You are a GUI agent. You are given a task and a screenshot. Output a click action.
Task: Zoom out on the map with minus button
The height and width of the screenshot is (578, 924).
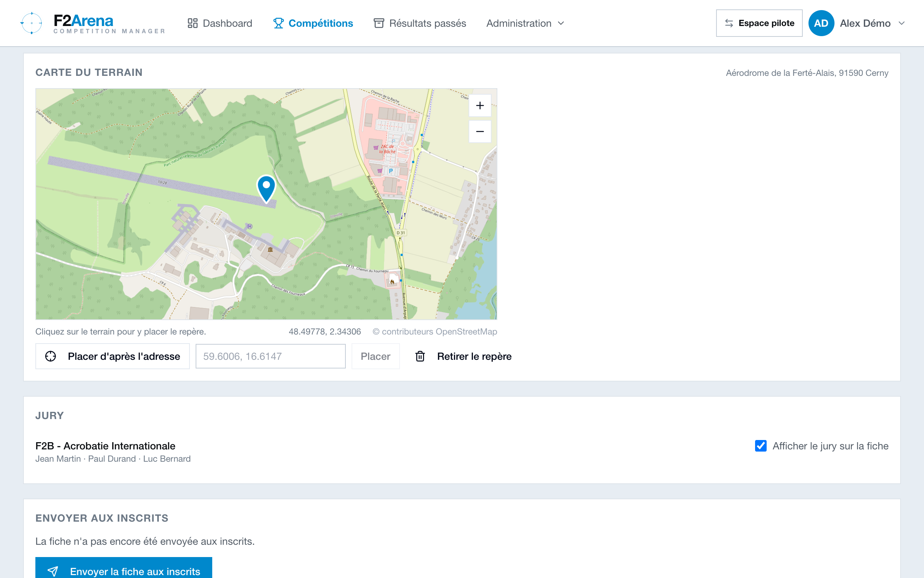point(480,131)
